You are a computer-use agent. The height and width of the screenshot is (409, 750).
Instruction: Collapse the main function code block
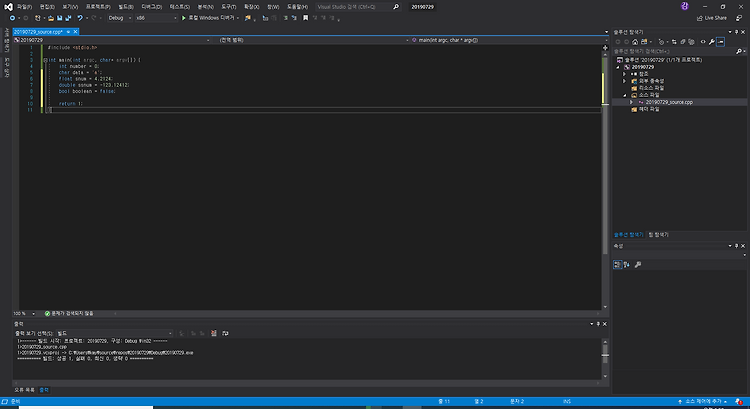coord(45,60)
